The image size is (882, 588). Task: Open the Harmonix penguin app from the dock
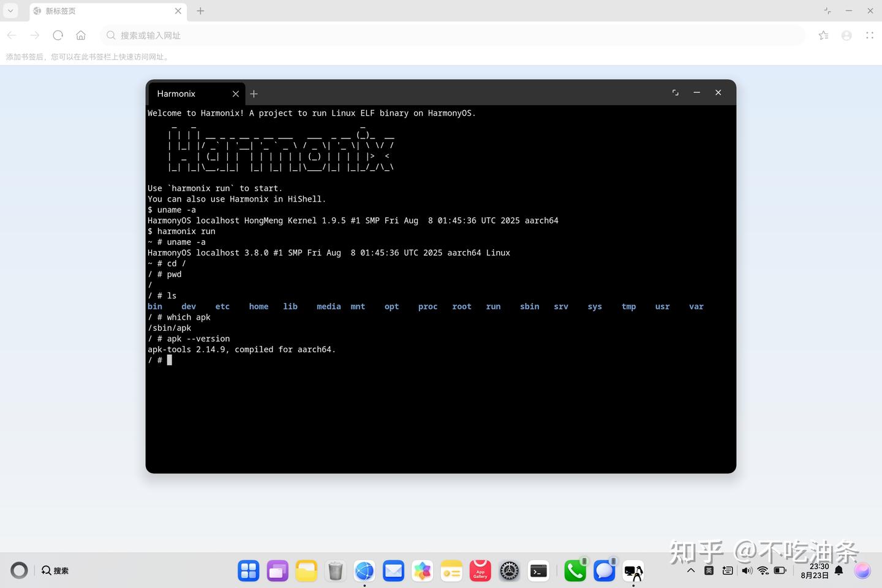[633, 570]
